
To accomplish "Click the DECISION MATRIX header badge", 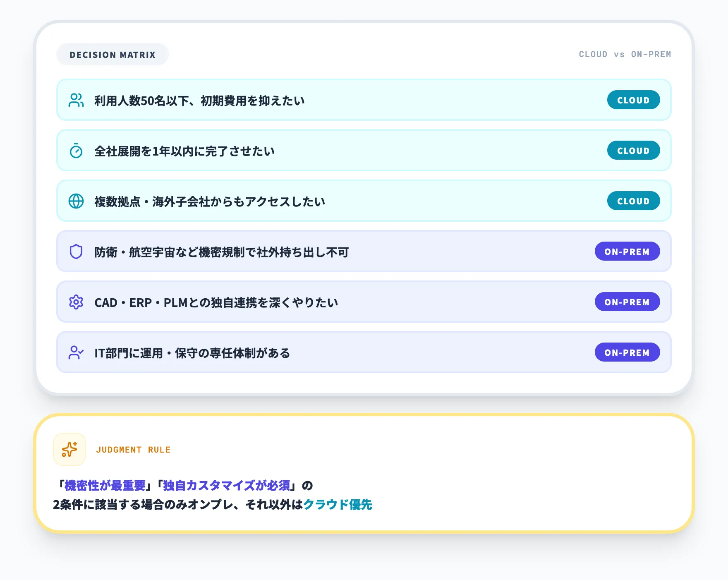I will pyautogui.click(x=112, y=54).
